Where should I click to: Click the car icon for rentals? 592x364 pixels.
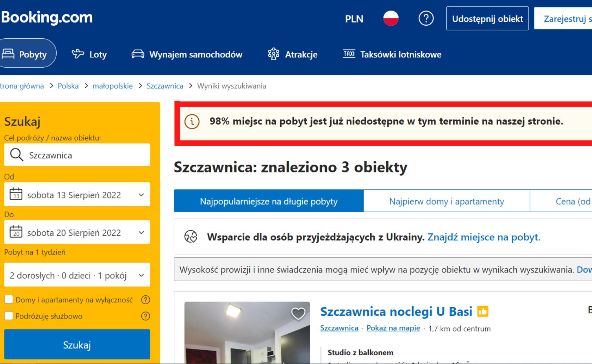pyautogui.click(x=138, y=54)
